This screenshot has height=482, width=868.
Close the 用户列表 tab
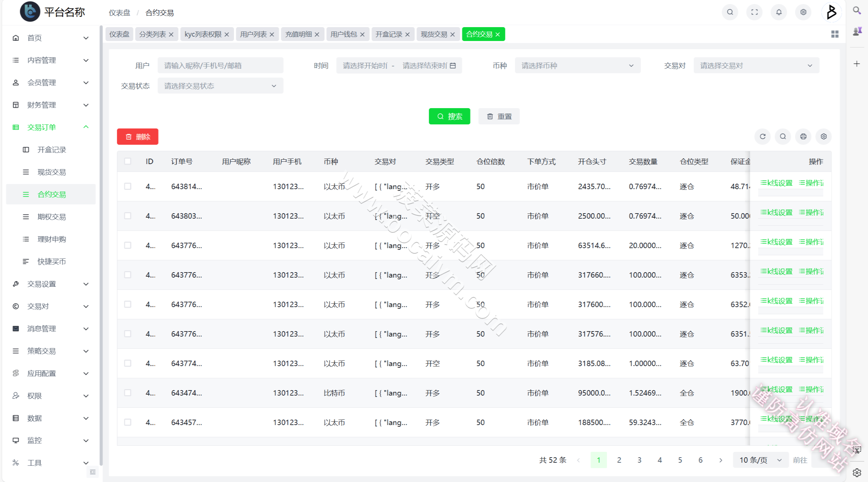click(272, 35)
